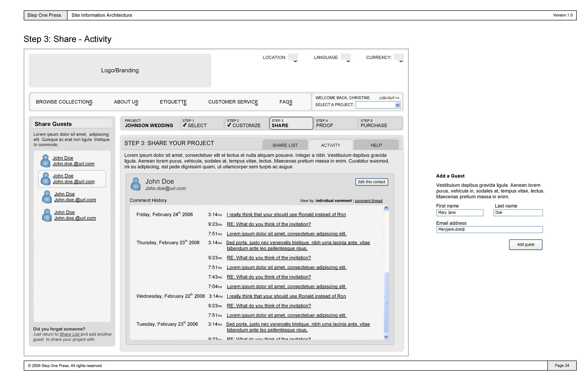Switch the view to comment thread
Screen dimensions: 588x380
point(369,201)
